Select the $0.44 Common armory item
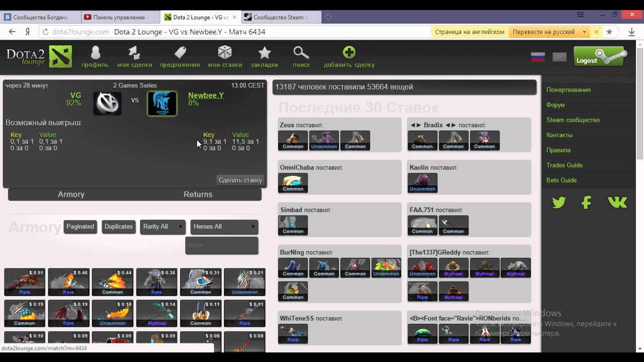The image size is (644, 362). (113, 282)
